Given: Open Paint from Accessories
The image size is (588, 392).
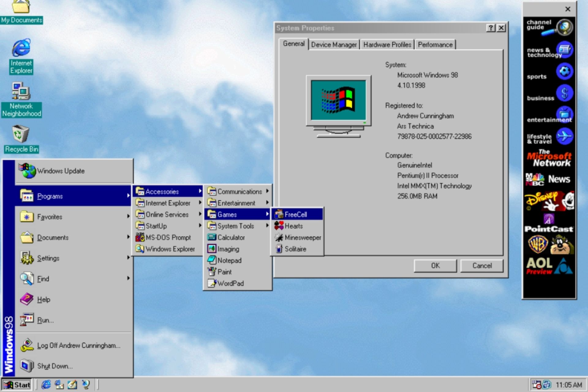Looking at the screenshot, I should tap(238, 272).
